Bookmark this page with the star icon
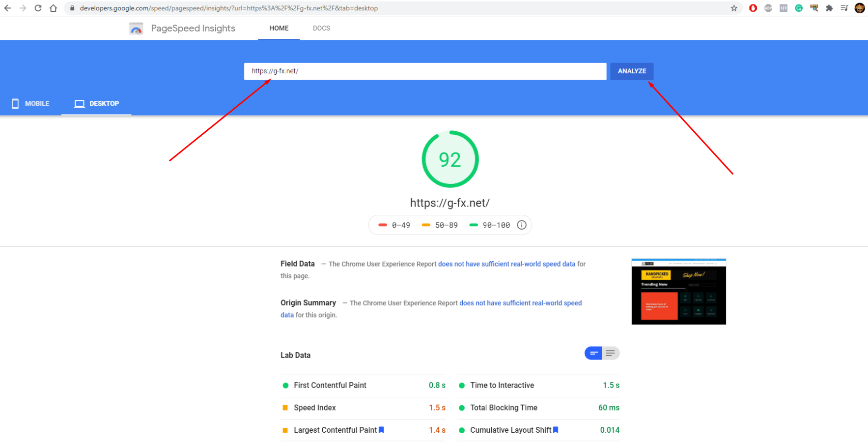 pyautogui.click(x=734, y=8)
